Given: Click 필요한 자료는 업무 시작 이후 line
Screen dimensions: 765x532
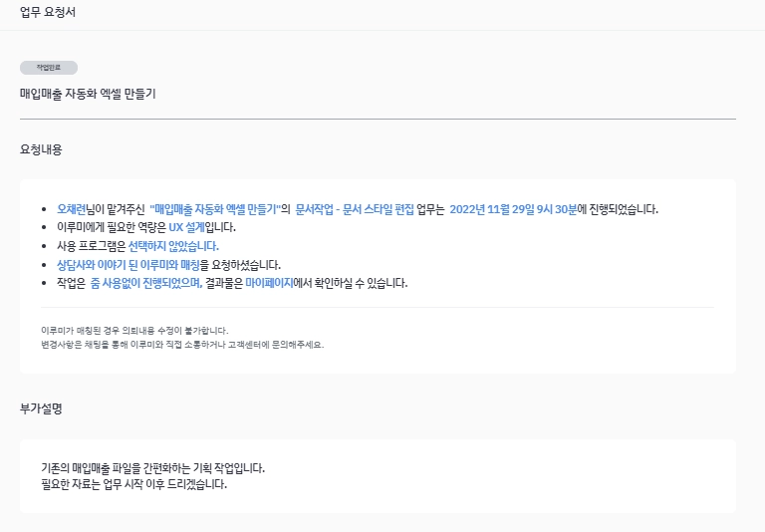Looking at the screenshot, I should point(134,484).
